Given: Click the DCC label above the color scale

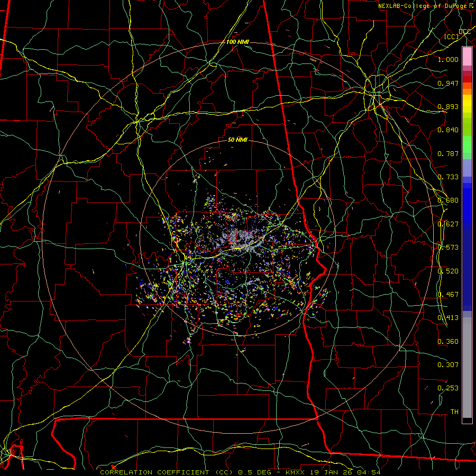Looking at the screenshot, I should [464, 32].
